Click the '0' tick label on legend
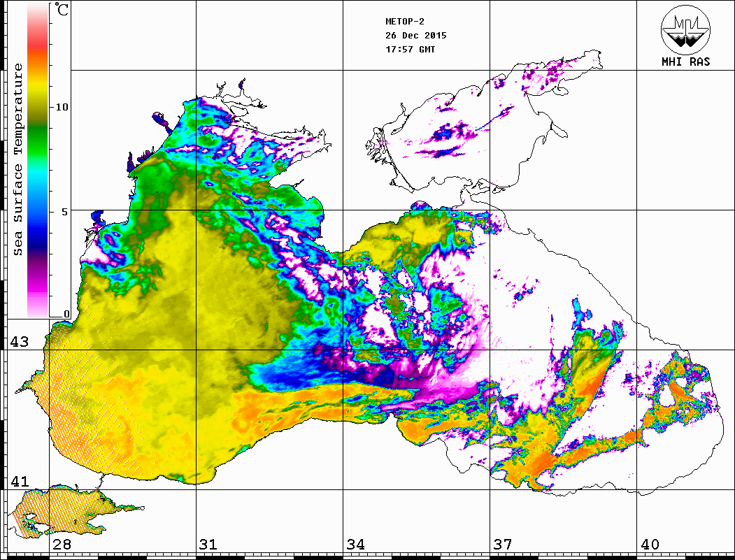The width and height of the screenshot is (735, 560). pyautogui.click(x=66, y=314)
